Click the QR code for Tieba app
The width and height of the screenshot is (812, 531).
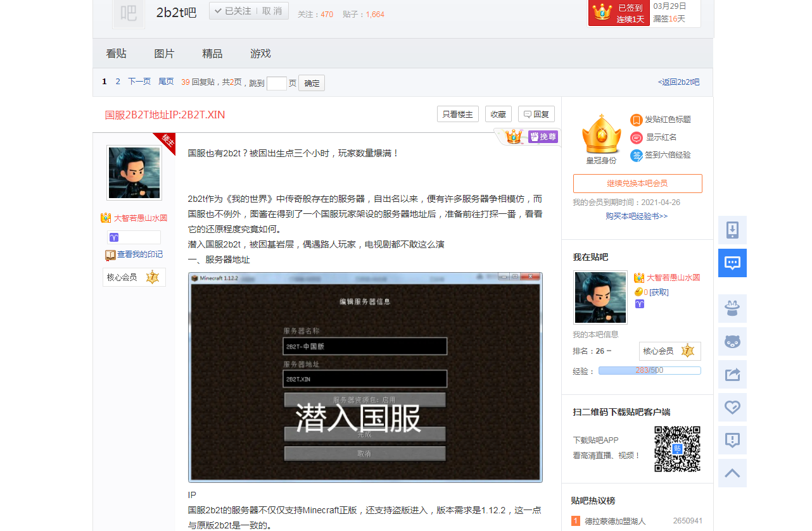[677, 449]
